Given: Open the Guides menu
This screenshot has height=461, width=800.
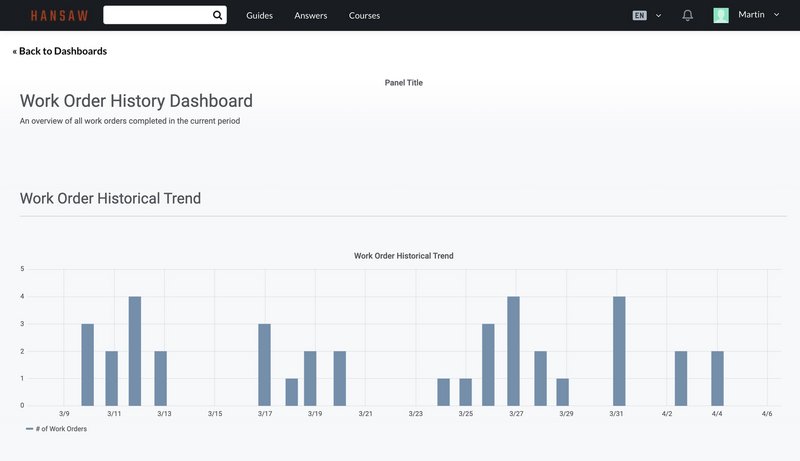Looking at the screenshot, I should coord(259,15).
